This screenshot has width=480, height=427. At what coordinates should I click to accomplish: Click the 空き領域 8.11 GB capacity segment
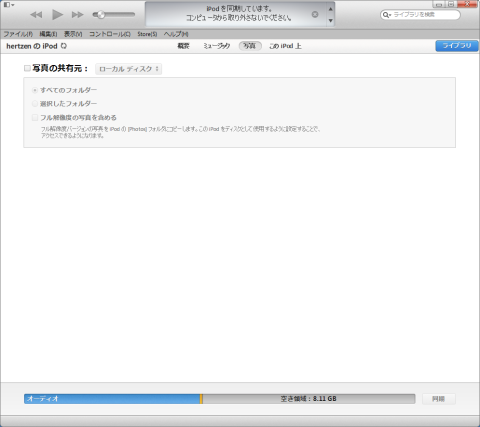[x=309, y=399]
